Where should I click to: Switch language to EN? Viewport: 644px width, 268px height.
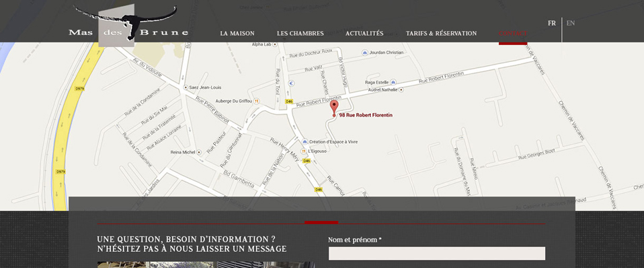(x=571, y=23)
